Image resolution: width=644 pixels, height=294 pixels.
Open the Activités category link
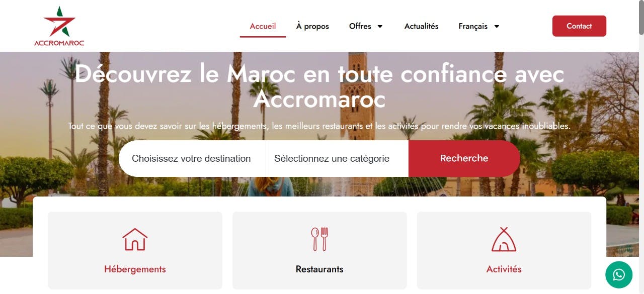tap(504, 269)
